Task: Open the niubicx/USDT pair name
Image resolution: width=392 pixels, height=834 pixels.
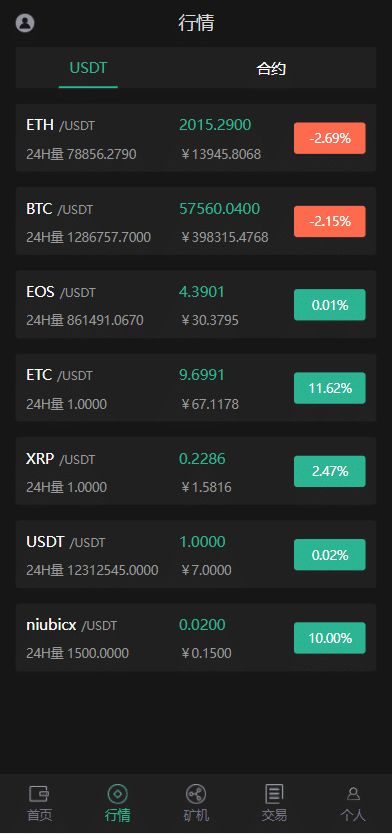Action: click(71, 625)
